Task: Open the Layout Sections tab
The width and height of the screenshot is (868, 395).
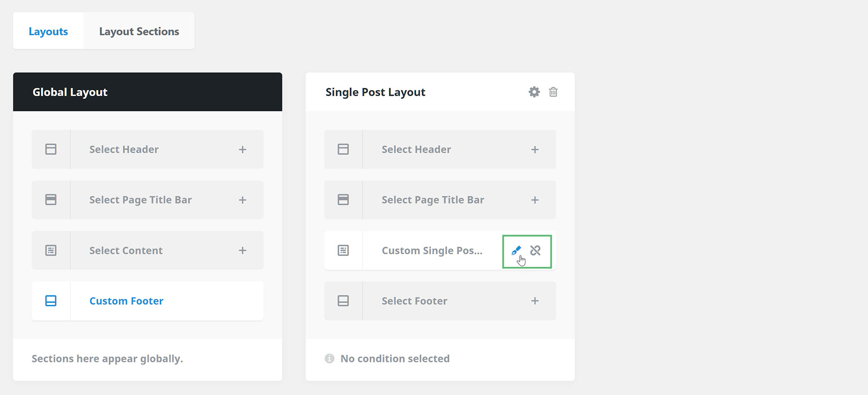Action: [139, 31]
